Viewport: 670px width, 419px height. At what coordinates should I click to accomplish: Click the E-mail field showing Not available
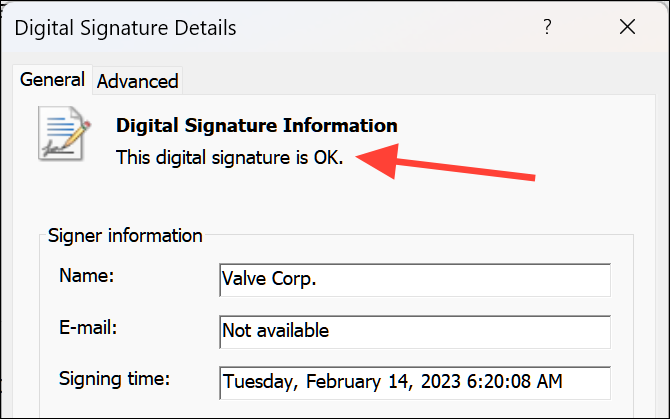[x=413, y=330]
